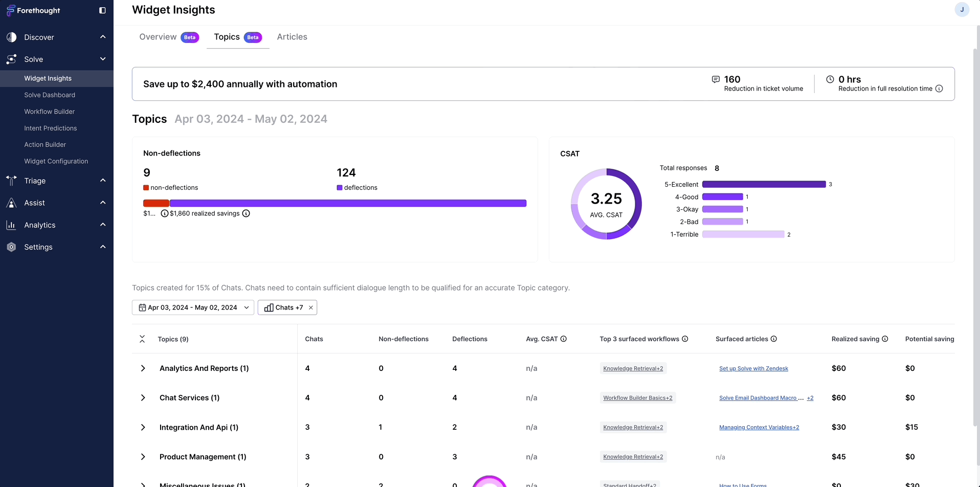
Task: Click the ticket volume chat icon
Action: pyautogui.click(x=716, y=79)
